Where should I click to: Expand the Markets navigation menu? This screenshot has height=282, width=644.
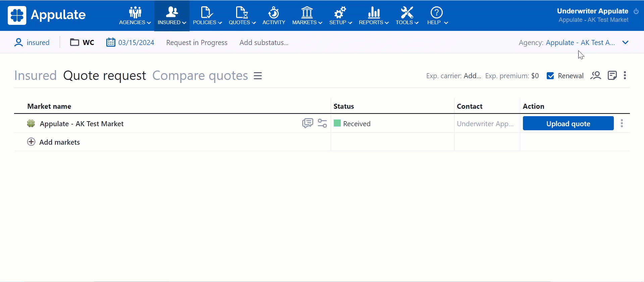tap(307, 15)
